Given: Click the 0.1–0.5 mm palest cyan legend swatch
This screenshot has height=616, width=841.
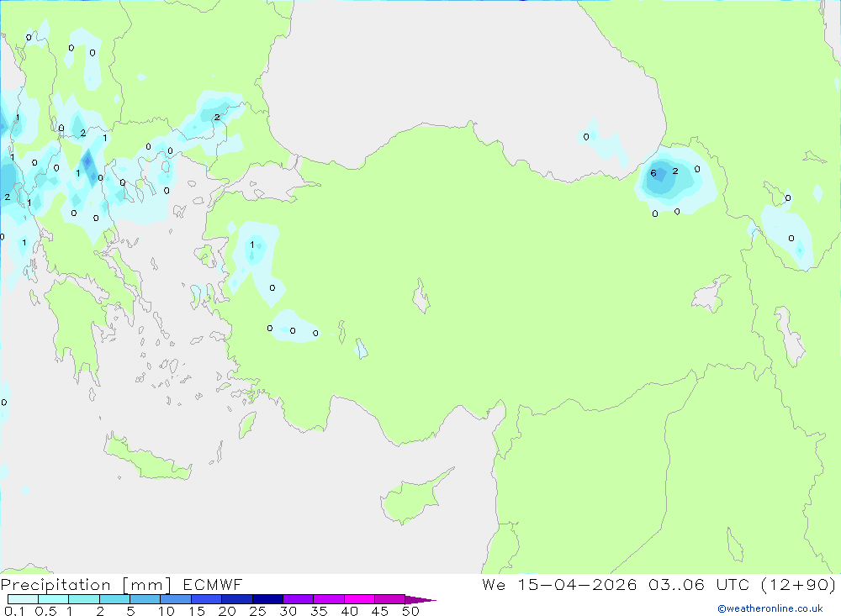Looking at the screenshot, I should (x=23, y=599).
